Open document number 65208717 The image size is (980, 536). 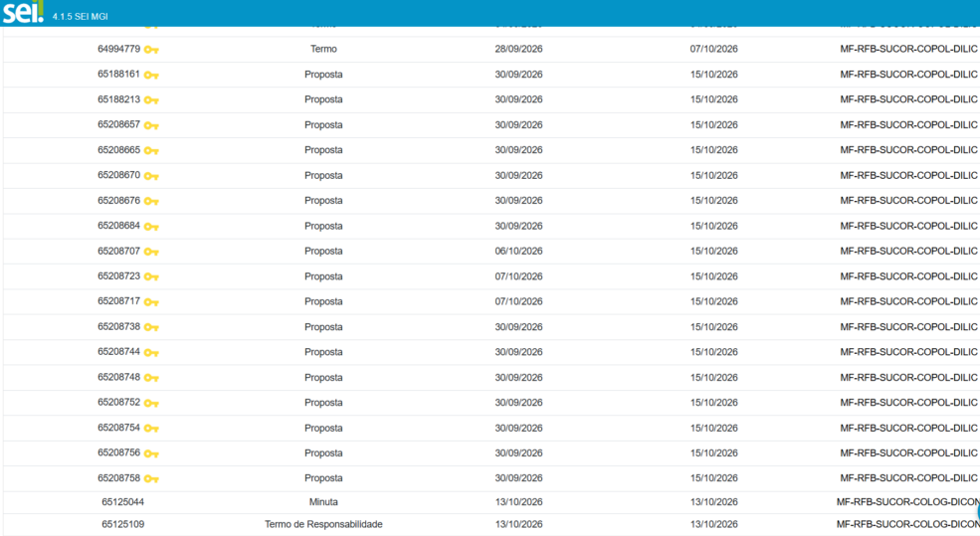[x=118, y=301]
